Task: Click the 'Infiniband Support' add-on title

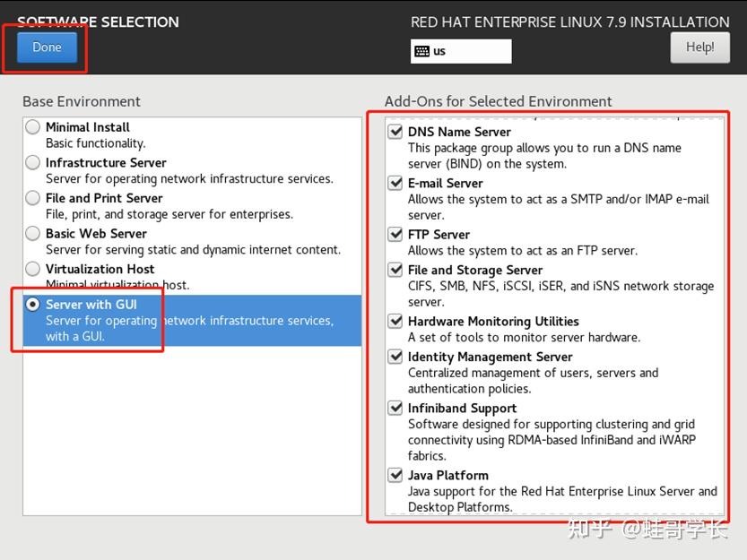Action: [462, 409]
